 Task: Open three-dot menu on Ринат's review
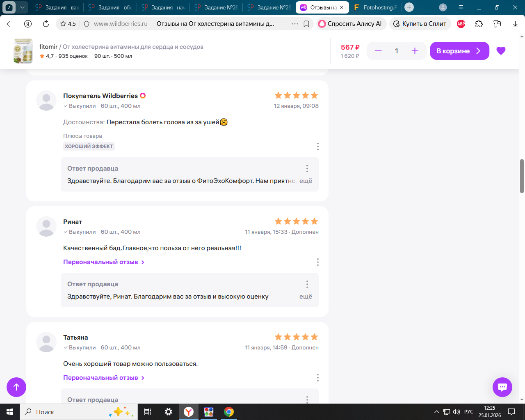tap(317, 262)
